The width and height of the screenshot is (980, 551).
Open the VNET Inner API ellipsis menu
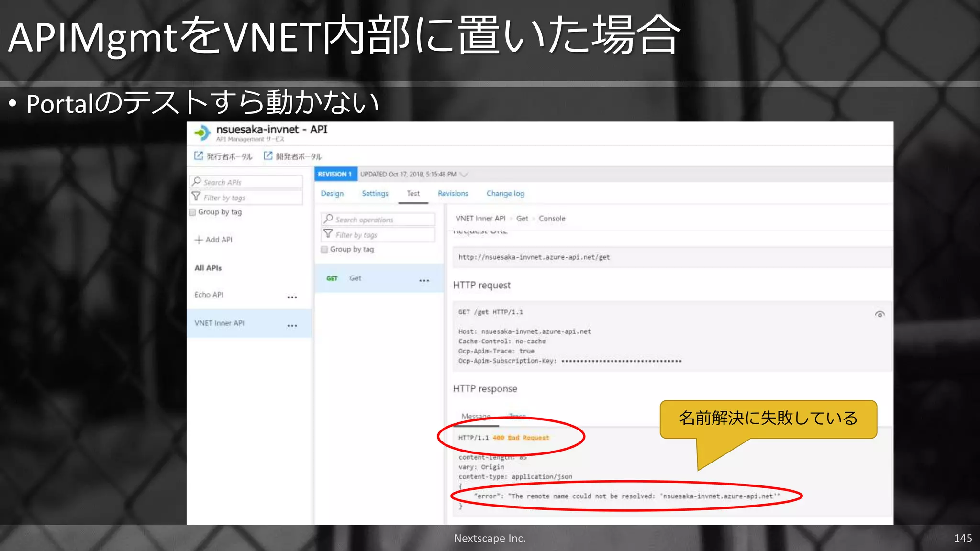tap(292, 326)
